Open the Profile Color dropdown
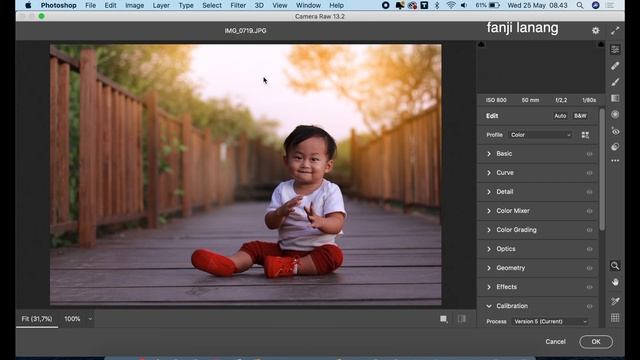 click(540, 135)
